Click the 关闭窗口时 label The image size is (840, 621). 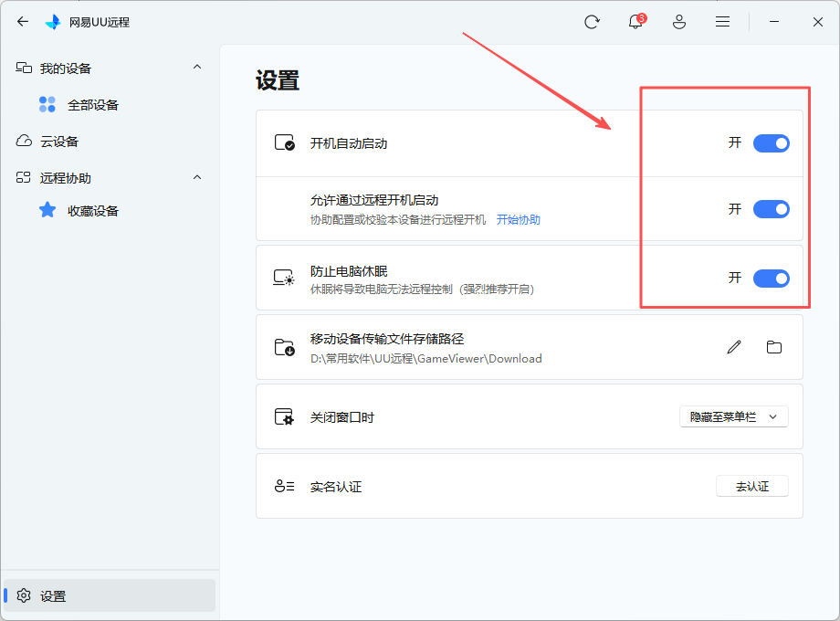pyautogui.click(x=342, y=417)
